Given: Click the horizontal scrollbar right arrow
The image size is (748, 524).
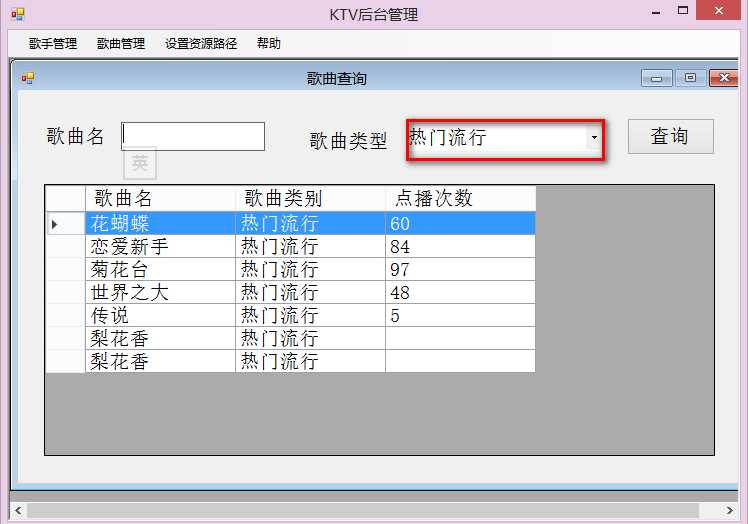Looking at the screenshot, I should coord(729,510).
